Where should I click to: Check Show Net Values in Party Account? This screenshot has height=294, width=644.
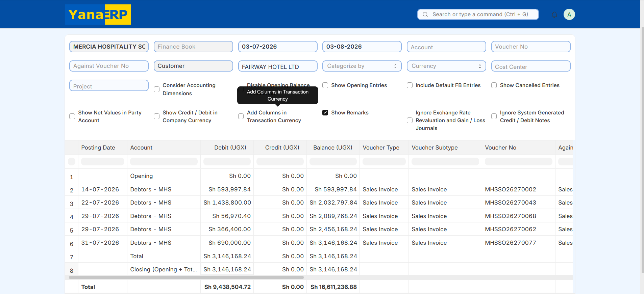[72, 116]
